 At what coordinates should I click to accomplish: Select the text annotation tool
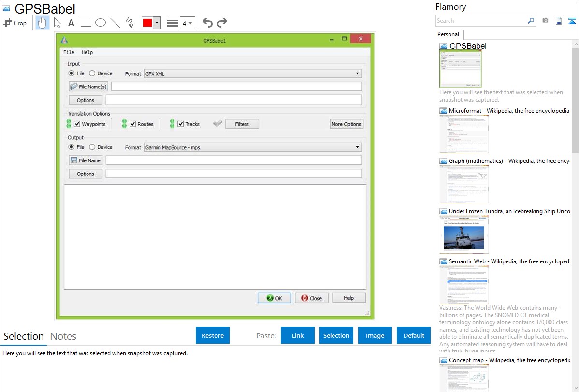coord(71,23)
